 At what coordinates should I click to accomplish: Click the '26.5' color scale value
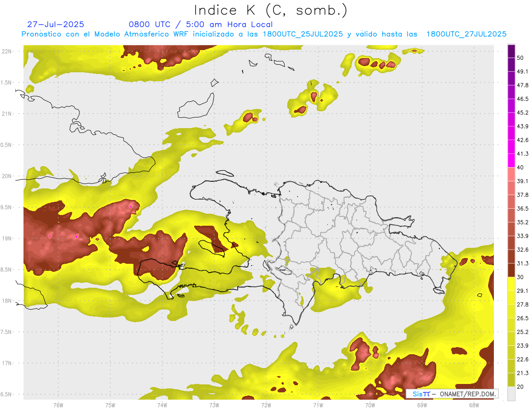coord(523,318)
